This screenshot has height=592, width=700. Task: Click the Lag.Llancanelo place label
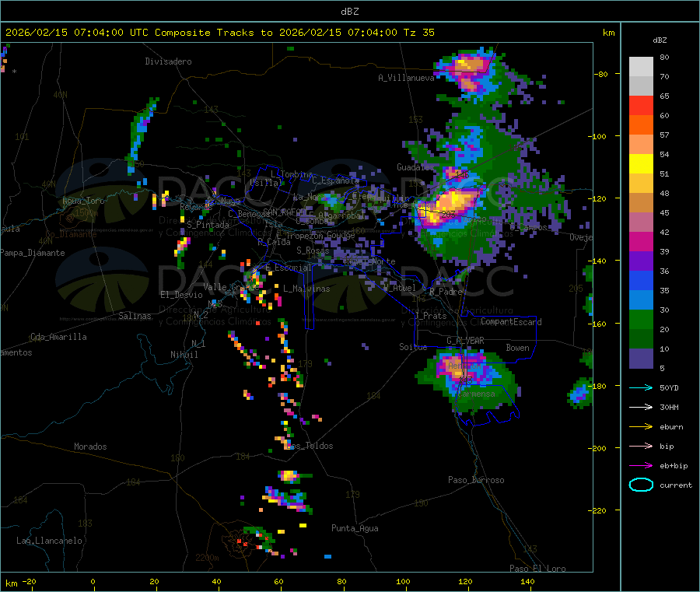[50, 541]
